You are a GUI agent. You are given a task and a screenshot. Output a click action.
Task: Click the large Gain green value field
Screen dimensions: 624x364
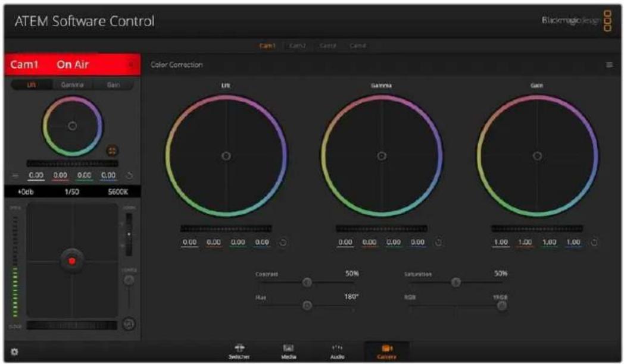pyautogui.click(x=549, y=243)
